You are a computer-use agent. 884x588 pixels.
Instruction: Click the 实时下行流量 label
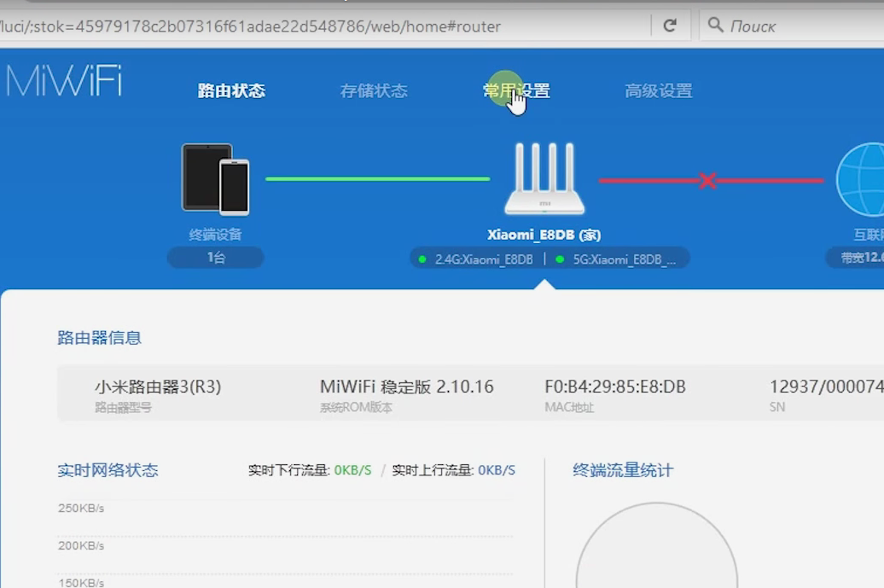tap(289, 470)
